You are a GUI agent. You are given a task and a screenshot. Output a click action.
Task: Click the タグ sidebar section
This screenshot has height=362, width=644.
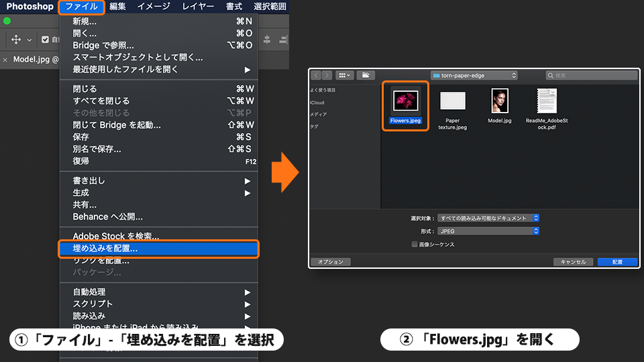click(x=314, y=127)
